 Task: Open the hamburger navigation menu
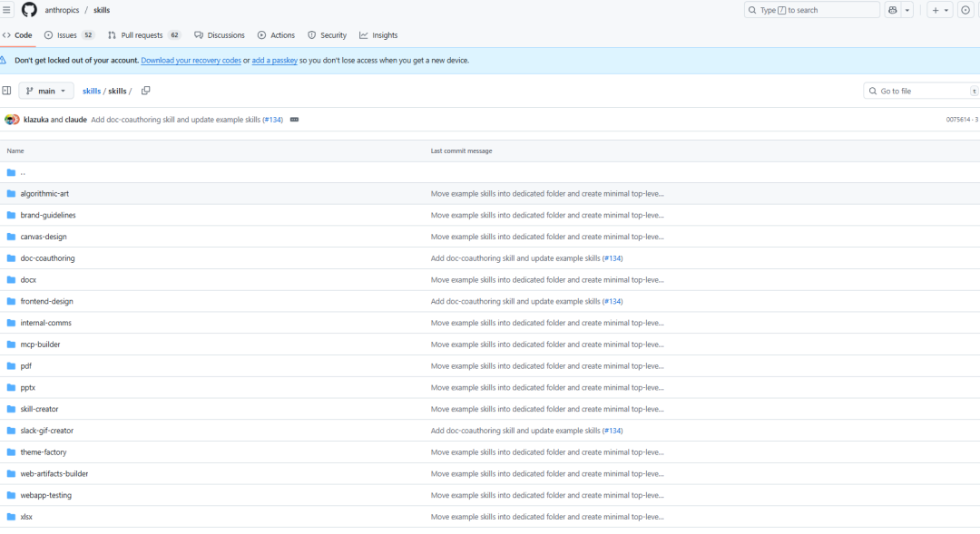coord(6,10)
